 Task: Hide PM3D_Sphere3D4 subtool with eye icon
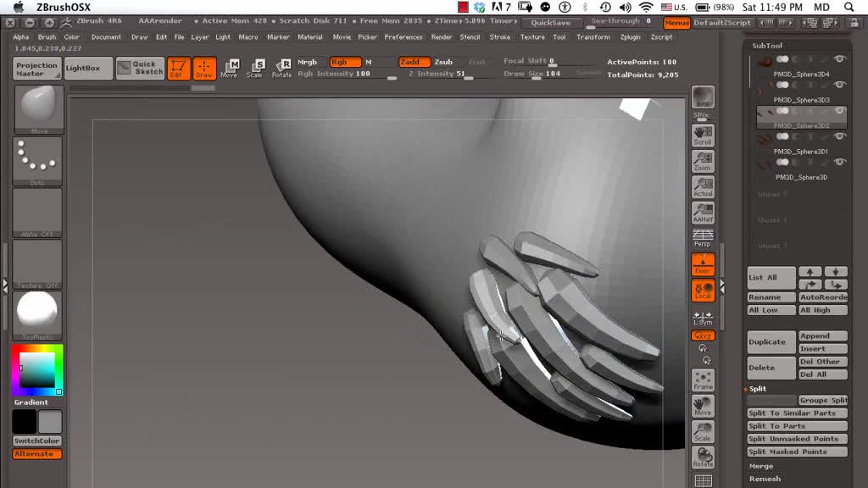tap(840, 59)
